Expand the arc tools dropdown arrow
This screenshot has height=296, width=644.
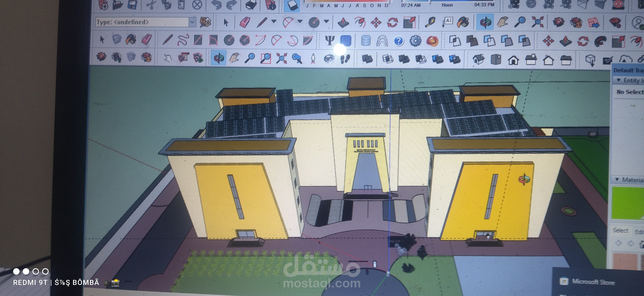(x=300, y=22)
